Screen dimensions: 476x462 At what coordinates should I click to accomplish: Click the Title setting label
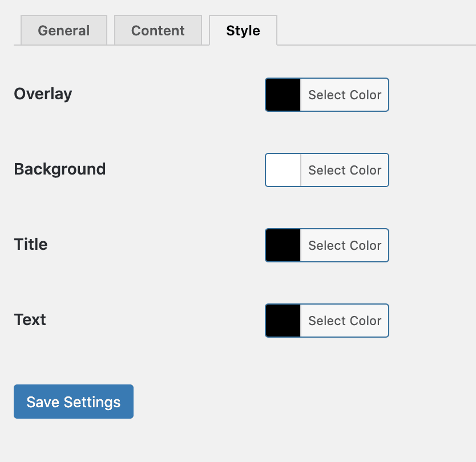[31, 244]
